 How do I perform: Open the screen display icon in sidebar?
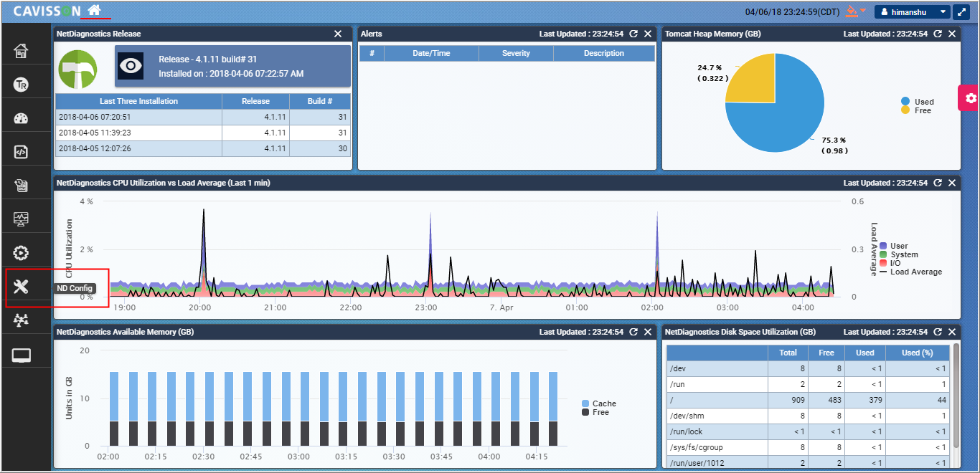[21, 355]
